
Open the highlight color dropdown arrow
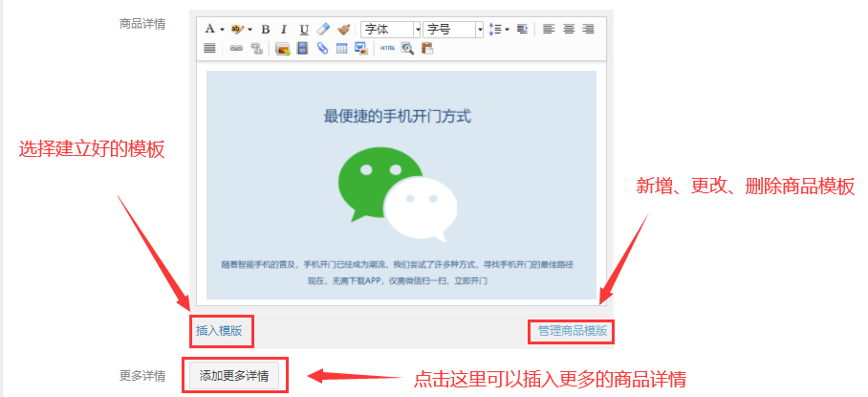coord(250,30)
